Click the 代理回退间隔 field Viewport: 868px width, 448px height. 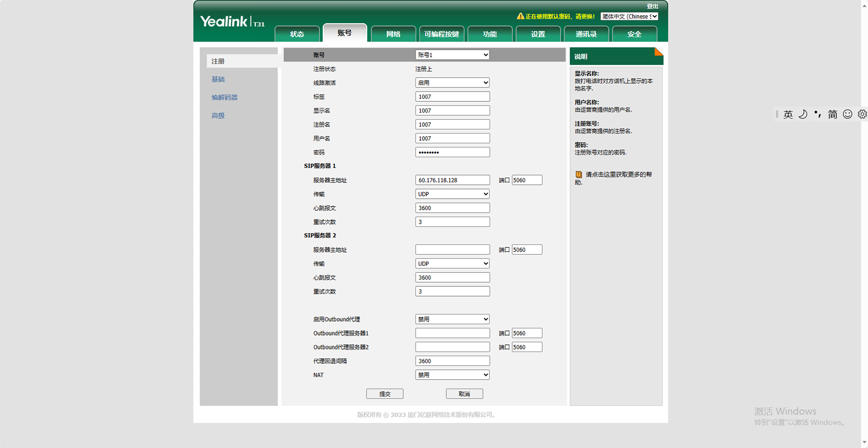click(452, 361)
